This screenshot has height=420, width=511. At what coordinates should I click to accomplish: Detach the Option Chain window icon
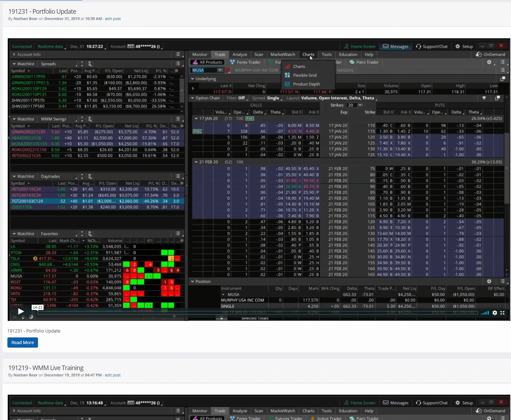tap(497, 98)
